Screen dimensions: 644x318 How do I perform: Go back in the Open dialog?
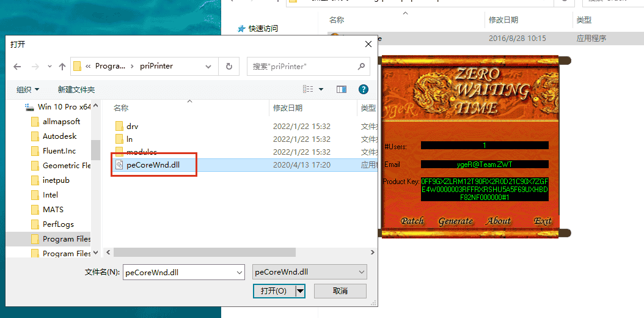[x=17, y=66]
